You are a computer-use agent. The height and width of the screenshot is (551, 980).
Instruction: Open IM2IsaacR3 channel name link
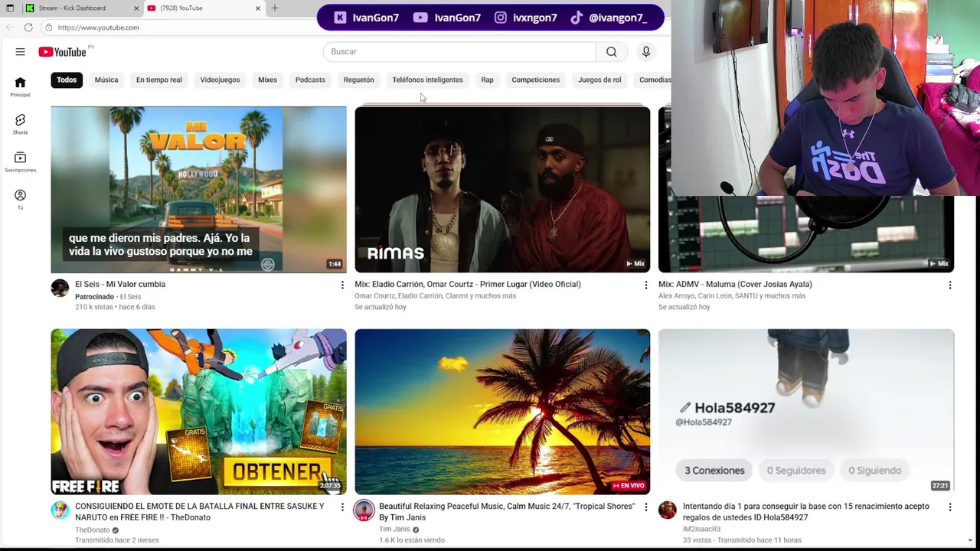(701, 529)
